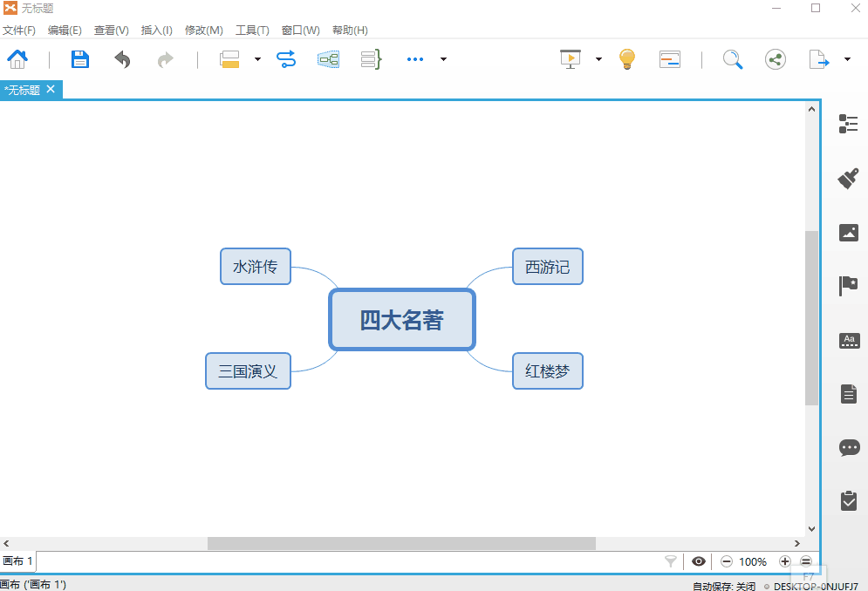Open the Markers flag panel

tap(848, 286)
